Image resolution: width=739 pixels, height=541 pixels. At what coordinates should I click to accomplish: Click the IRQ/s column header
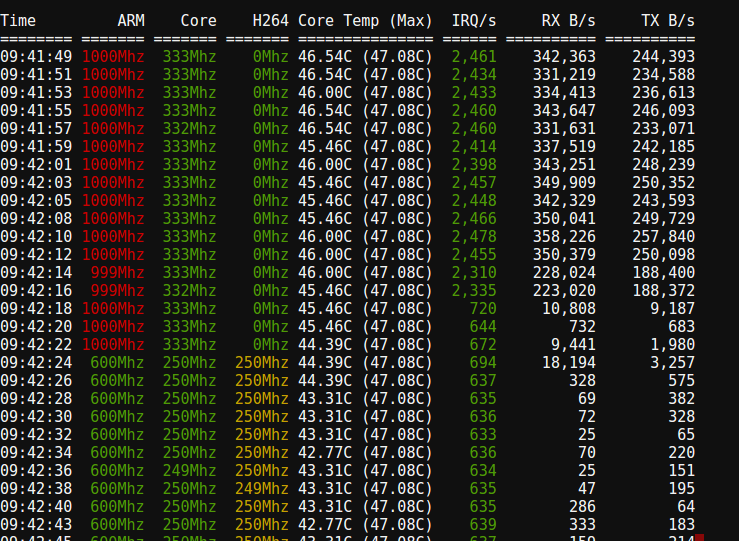tap(474, 21)
